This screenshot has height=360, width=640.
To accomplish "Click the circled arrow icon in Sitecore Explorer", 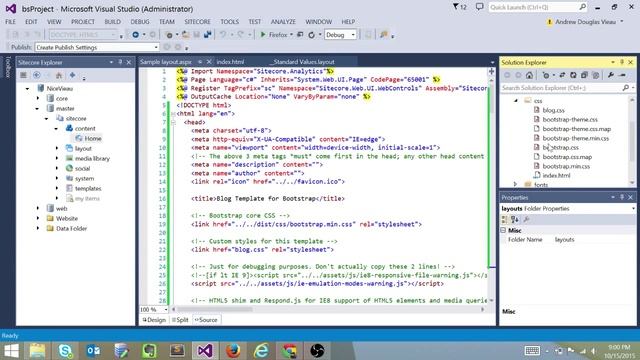I will (x=36, y=75).
